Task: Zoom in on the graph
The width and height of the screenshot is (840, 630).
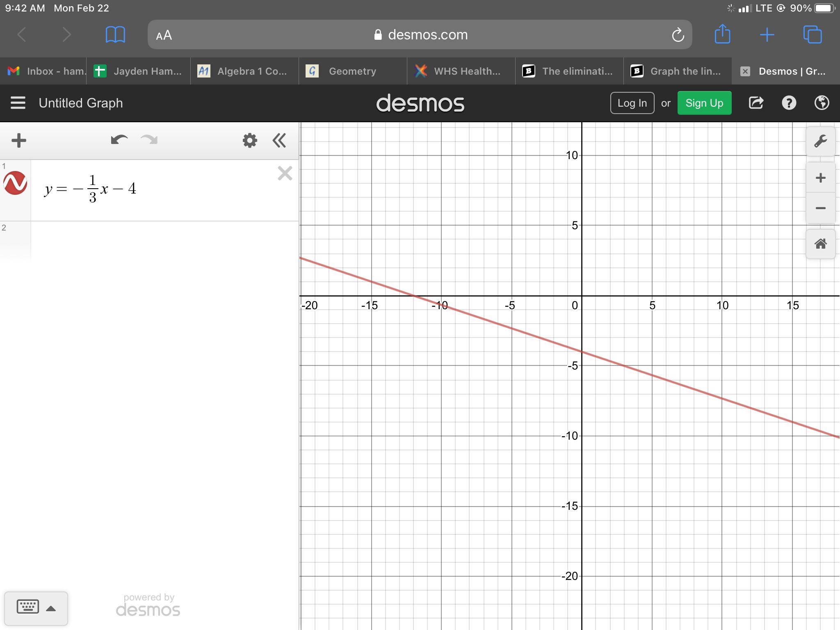Action: [820, 178]
